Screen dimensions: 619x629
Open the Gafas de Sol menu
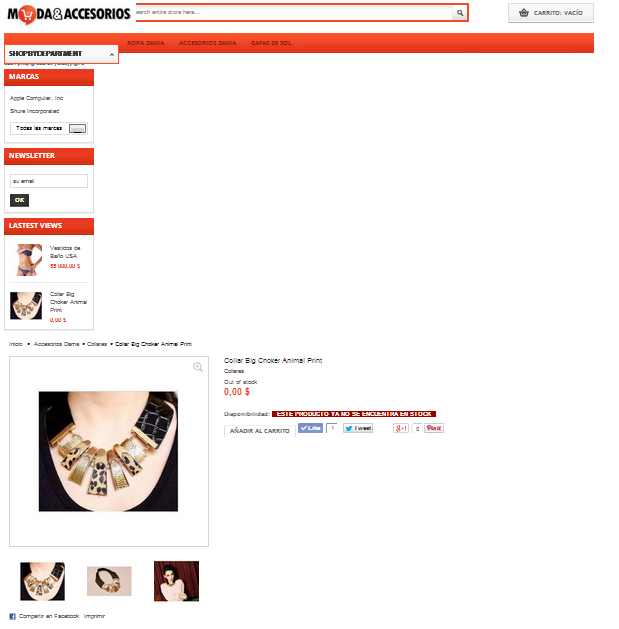[271, 43]
